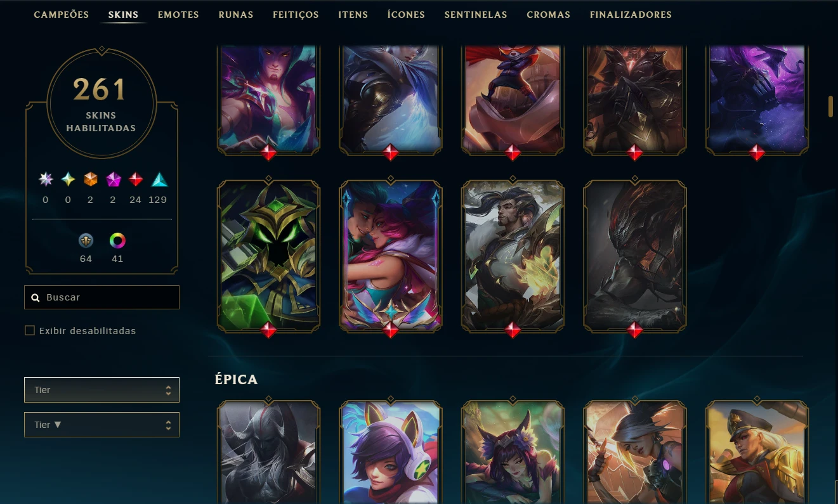Click the white Transcendent star rarity icon

tap(45, 179)
